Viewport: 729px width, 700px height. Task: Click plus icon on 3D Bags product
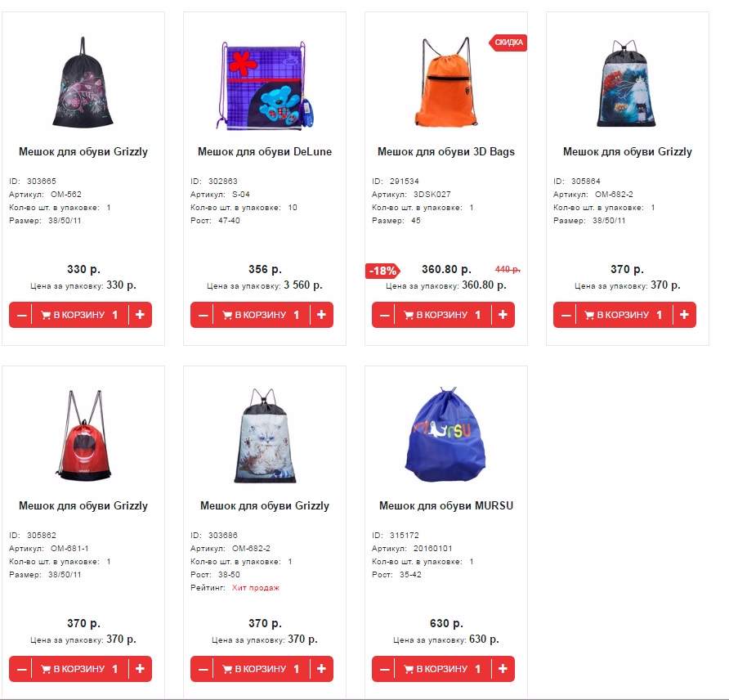(503, 315)
